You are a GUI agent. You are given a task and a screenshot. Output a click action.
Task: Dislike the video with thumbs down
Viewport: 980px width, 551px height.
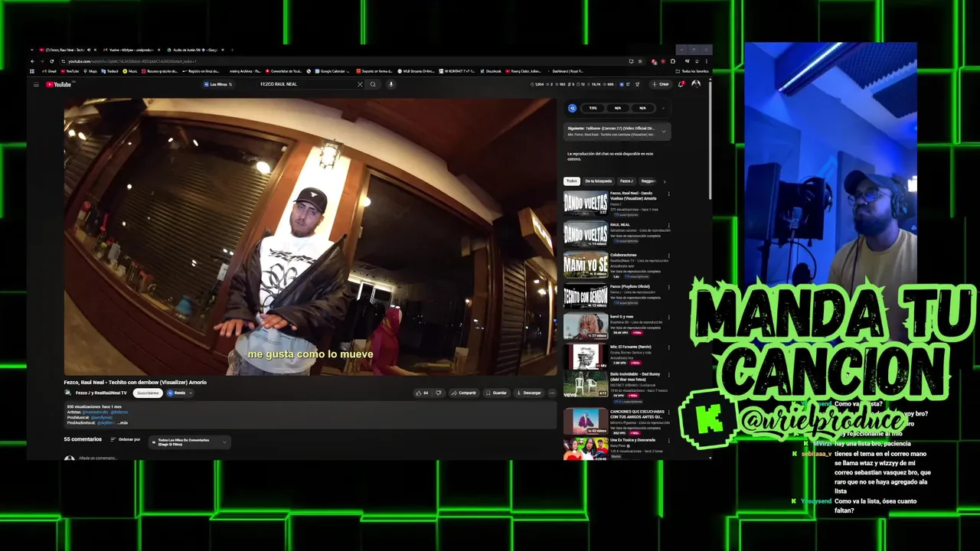click(438, 393)
